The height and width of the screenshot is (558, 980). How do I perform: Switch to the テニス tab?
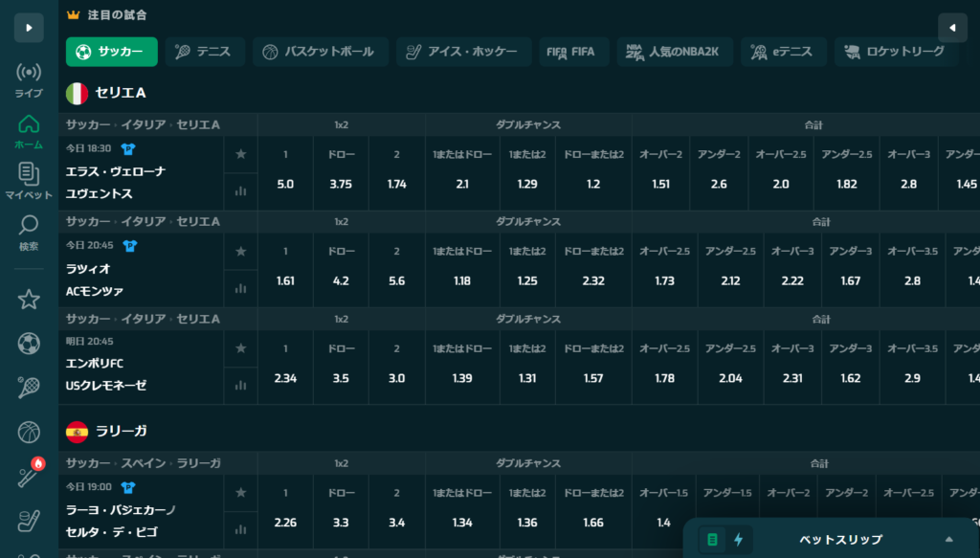(x=205, y=52)
